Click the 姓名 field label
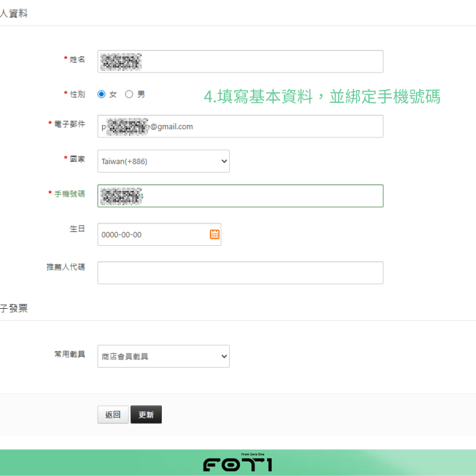Screen dimensions: 476x476 (x=77, y=59)
